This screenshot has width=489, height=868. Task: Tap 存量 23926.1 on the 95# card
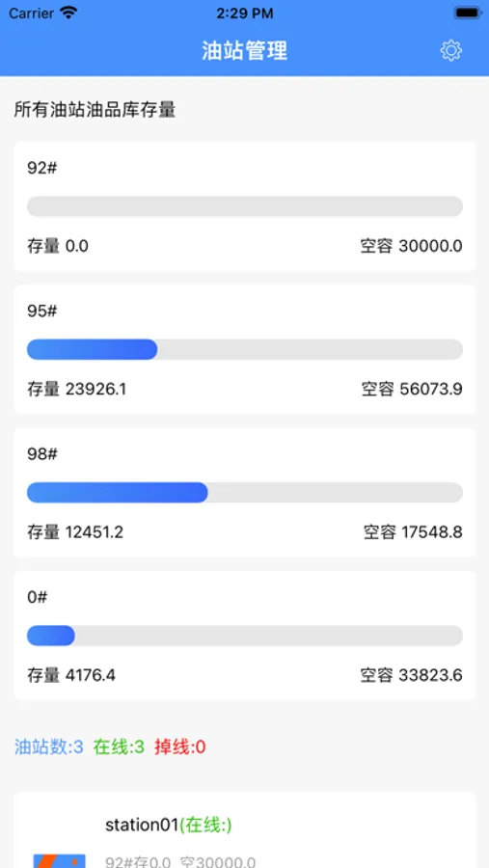[77, 390]
